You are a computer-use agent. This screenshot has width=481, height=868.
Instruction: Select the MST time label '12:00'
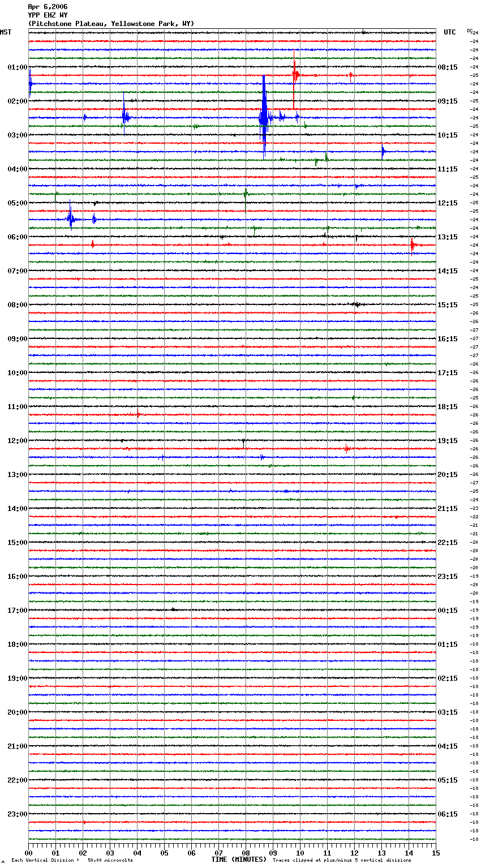tap(18, 441)
